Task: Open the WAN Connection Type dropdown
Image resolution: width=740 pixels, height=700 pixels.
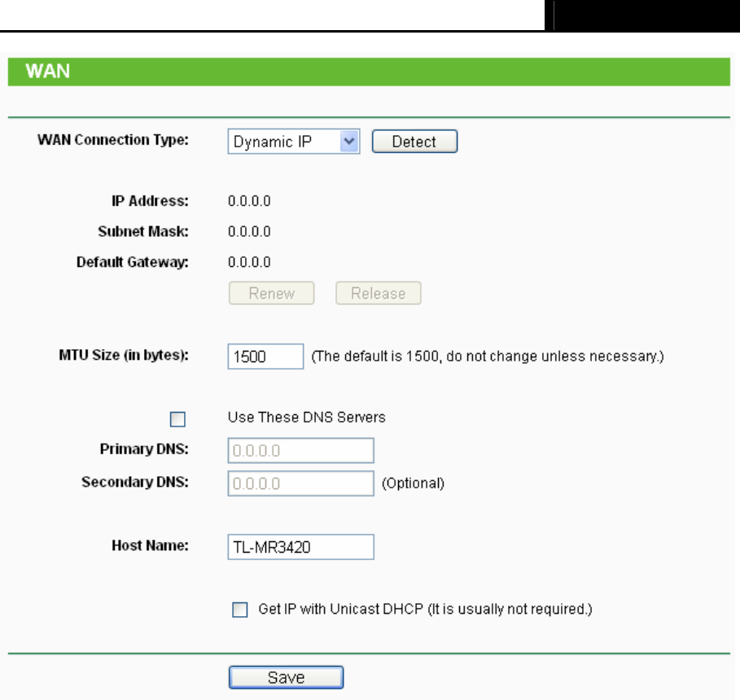Action: (x=294, y=142)
